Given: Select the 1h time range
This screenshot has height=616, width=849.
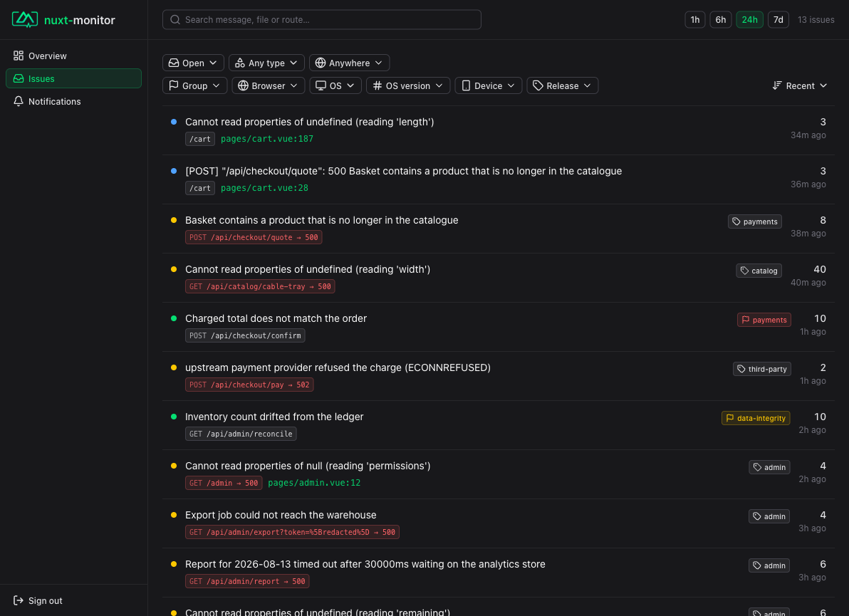Looking at the screenshot, I should [x=694, y=19].
